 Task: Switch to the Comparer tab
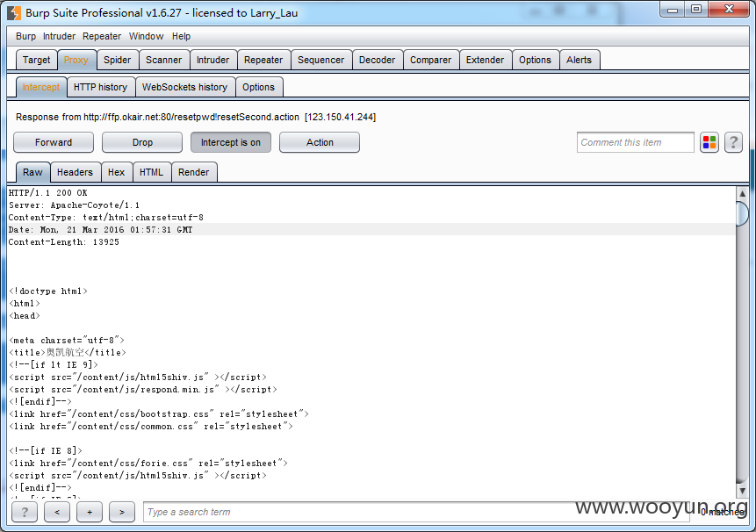click(430, 60)
